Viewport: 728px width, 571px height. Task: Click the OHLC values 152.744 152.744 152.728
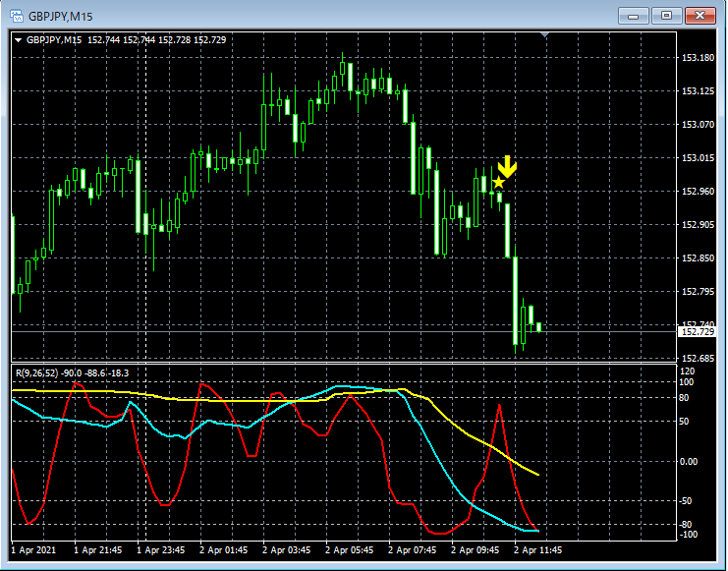[139, 40]
